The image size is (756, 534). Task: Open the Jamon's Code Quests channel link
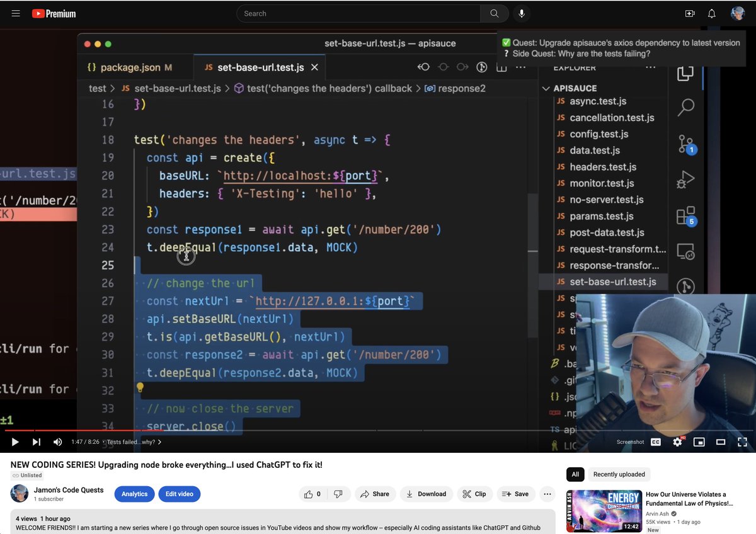tap(69, 490)
